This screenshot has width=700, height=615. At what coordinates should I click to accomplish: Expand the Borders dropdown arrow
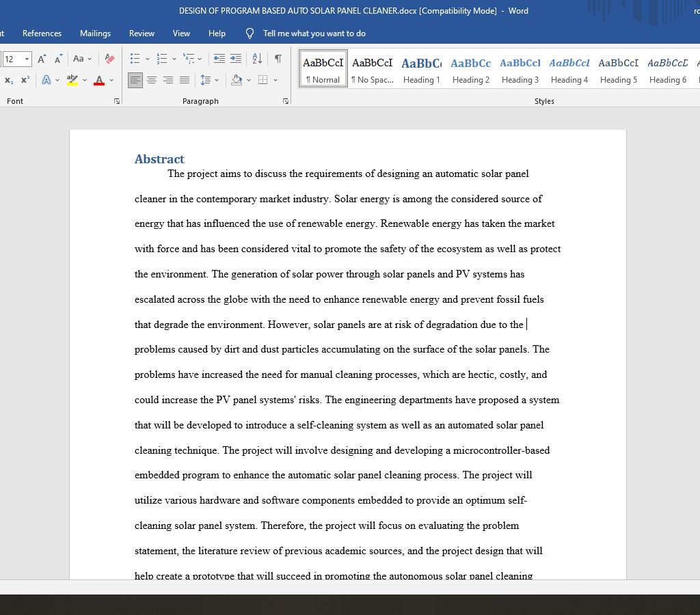coord(275,81)
